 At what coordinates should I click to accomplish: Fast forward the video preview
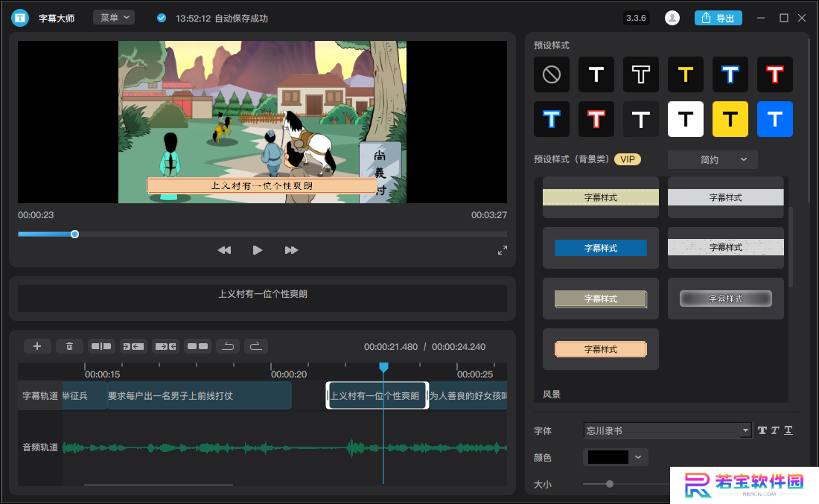pyautogui.click(x=291, y=250)
